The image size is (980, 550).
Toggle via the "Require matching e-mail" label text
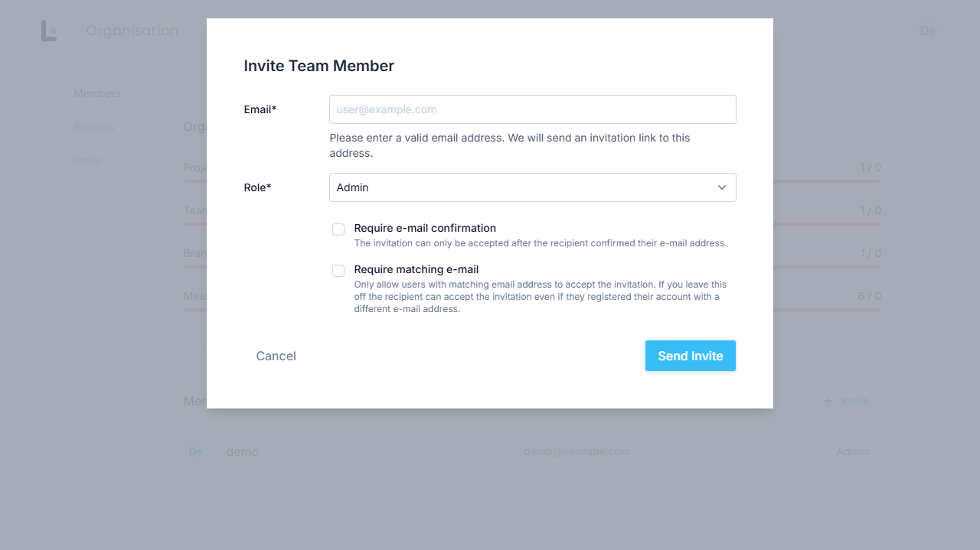(x=416, y=269)
